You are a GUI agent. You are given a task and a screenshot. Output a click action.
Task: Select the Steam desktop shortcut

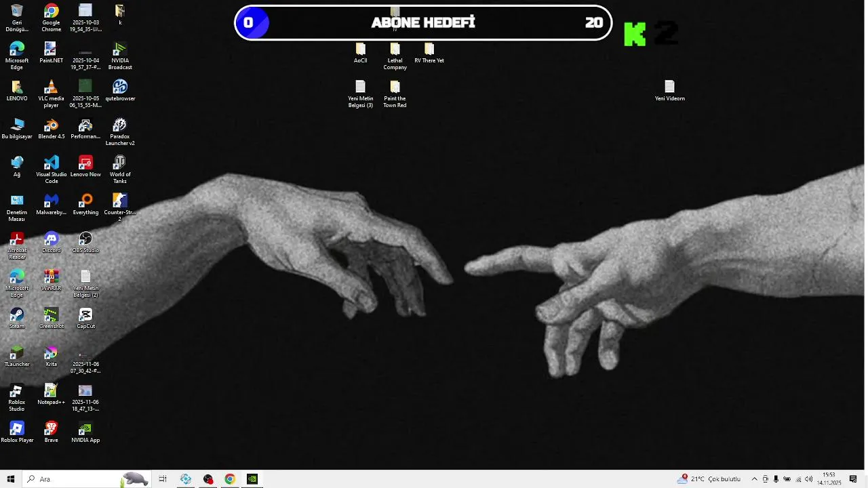(17, 319)
